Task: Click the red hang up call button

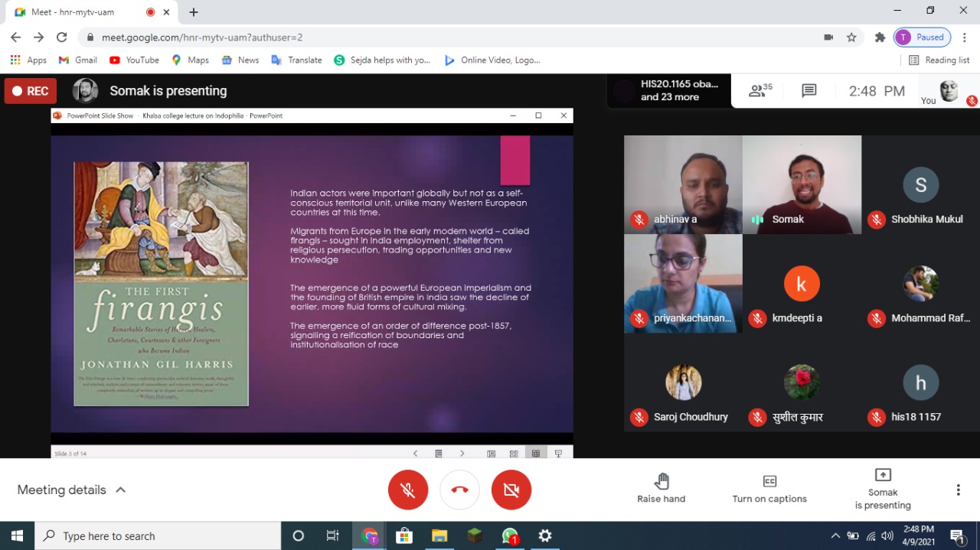Action: pyautogui.click(x=459, y=490)
